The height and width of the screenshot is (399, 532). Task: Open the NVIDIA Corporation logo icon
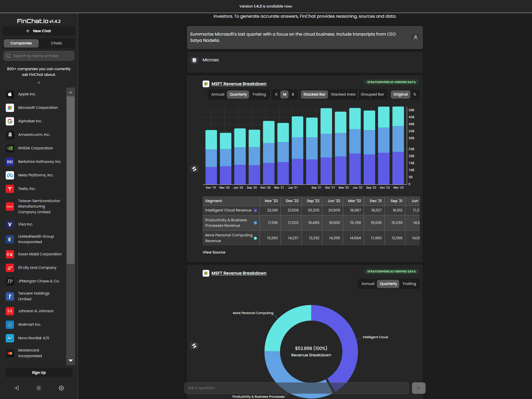pyautogui.click(x=10, y=148)
